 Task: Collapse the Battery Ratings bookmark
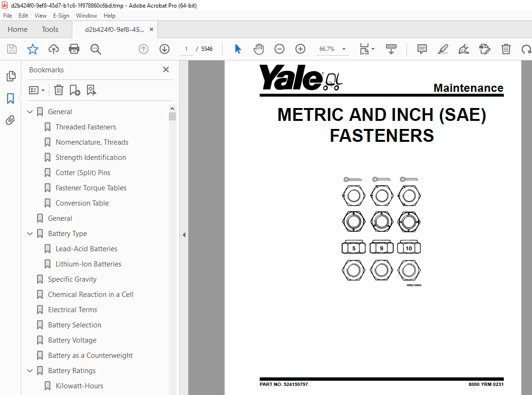point(30,371)
